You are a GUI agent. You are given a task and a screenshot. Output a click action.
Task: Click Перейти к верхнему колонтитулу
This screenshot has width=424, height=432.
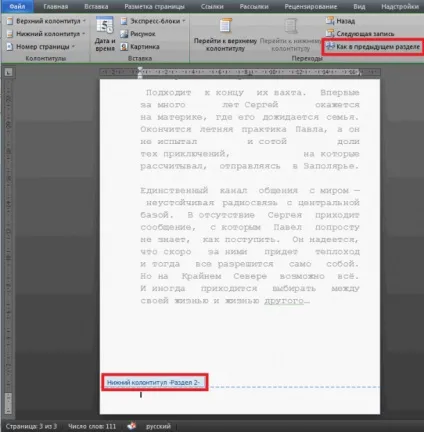tap(225, 34)
